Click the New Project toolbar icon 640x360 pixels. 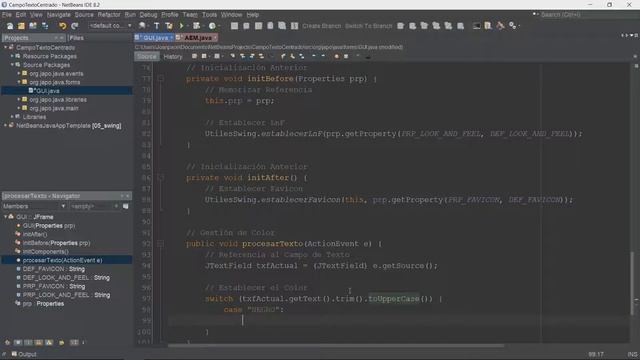pos(21,26)
